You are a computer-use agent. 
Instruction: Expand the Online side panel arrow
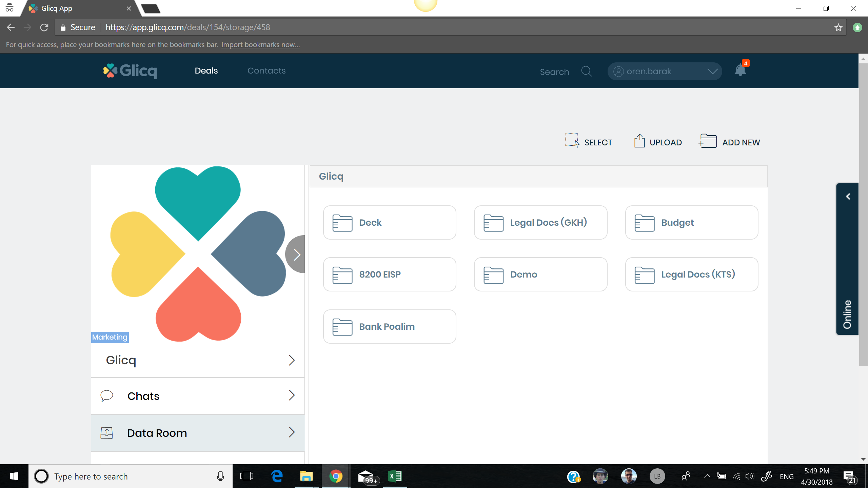(x=848, y=197)
